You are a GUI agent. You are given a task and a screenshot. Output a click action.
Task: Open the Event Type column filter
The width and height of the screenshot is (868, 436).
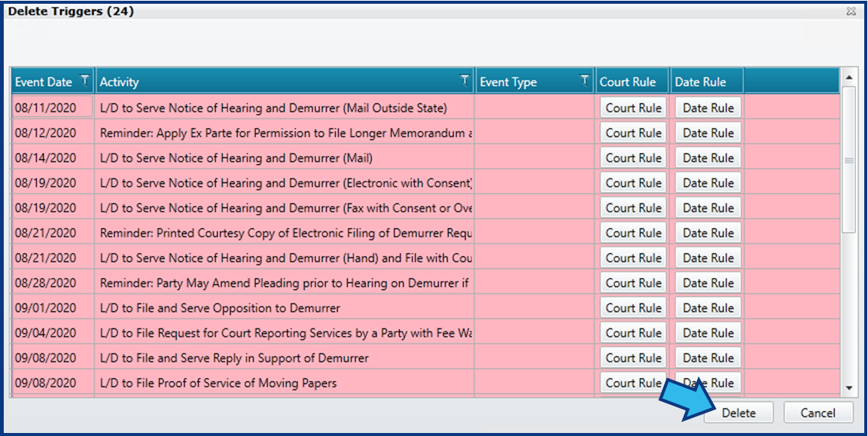(x=585, y=81)
